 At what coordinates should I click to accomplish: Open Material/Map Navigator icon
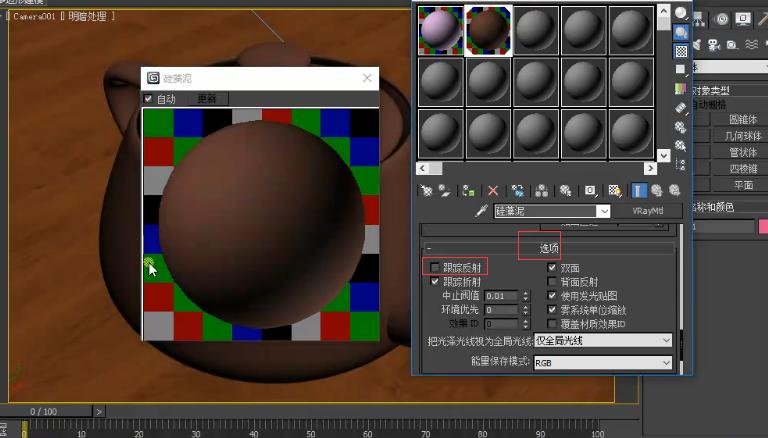coord(681,165)
